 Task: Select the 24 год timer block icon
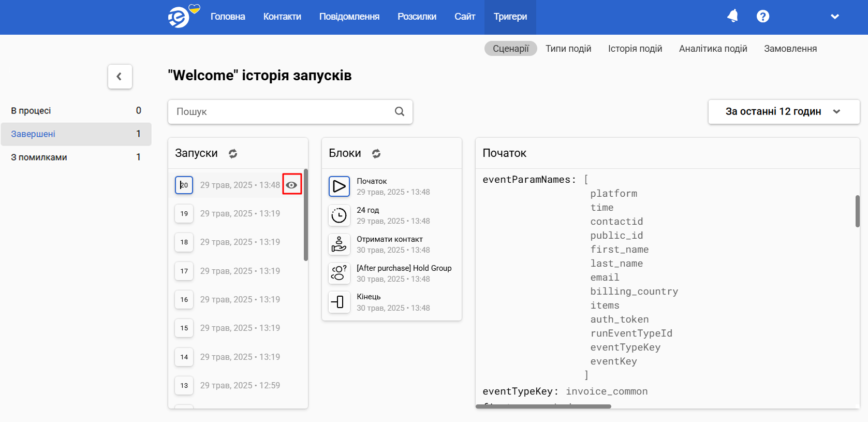[339, 215]
